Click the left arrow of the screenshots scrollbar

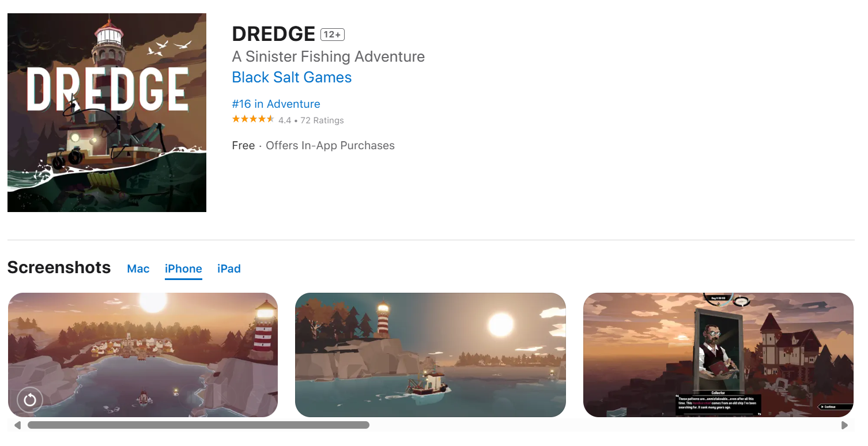(x=17, y=425)
